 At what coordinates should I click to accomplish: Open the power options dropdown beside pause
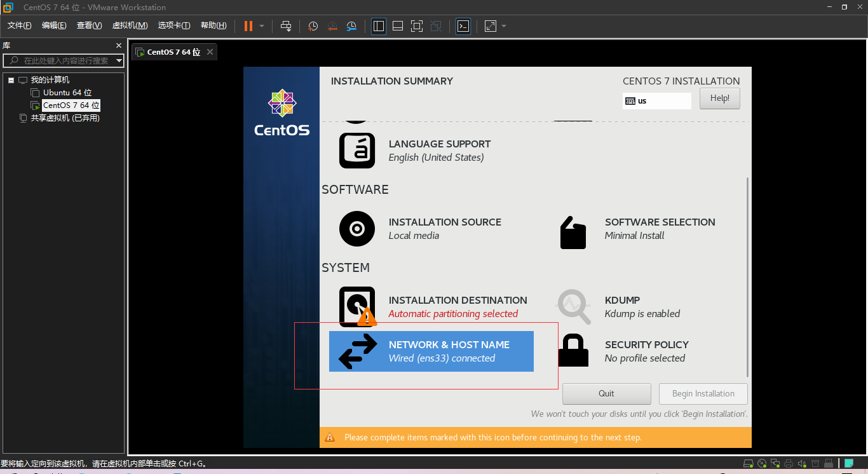pyautogui.click(x=262, y=26)
